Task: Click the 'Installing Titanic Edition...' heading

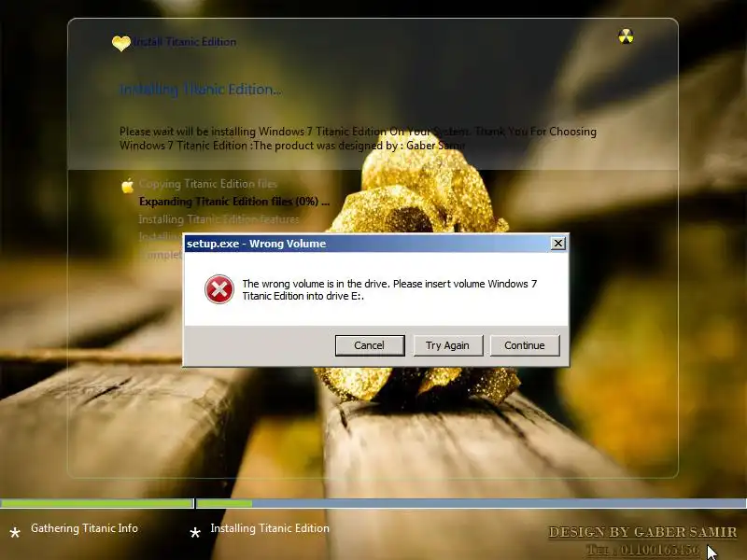Action: 200,90
